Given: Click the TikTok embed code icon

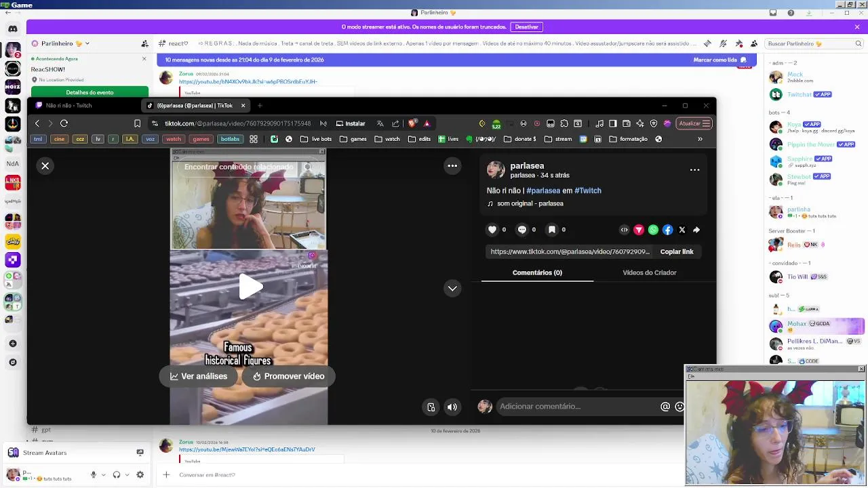Looking at the screenshot, I should point(625,230).
